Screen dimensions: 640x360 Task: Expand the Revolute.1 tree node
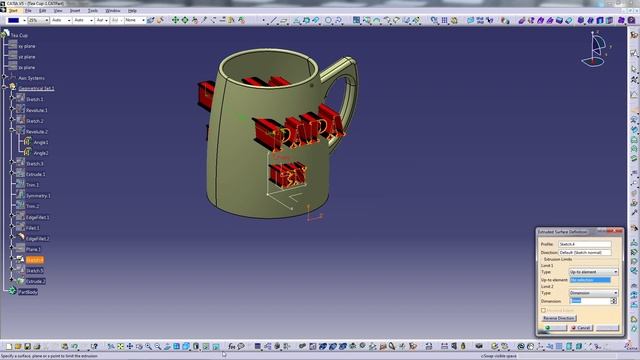(x=12, y=109)
